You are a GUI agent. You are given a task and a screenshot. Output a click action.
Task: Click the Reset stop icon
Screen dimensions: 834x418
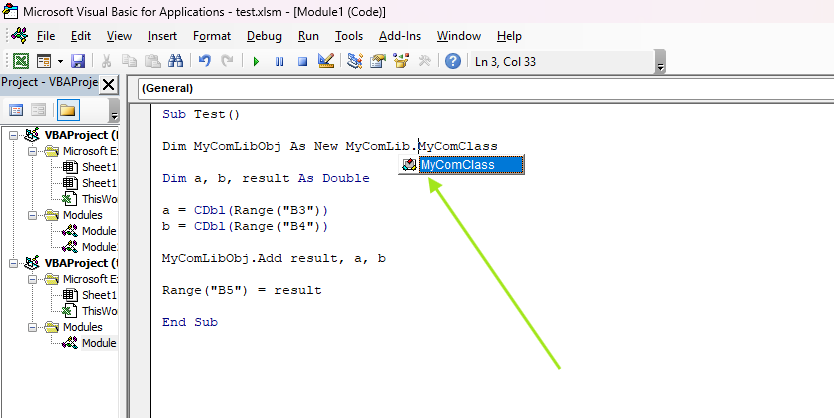303,62
